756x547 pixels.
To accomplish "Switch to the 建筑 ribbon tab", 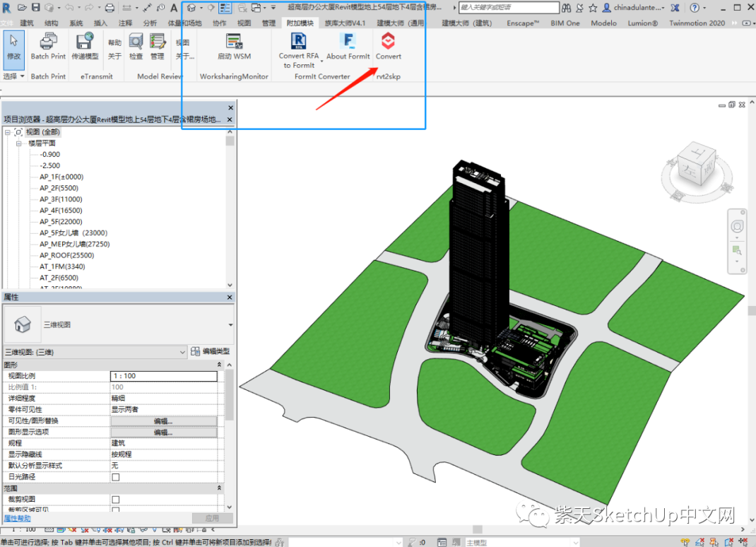I will pyautogui.click(x=27, y=23).
